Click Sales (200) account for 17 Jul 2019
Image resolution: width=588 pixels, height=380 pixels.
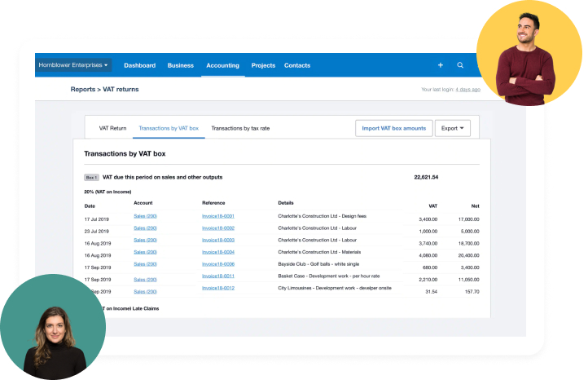145,216
